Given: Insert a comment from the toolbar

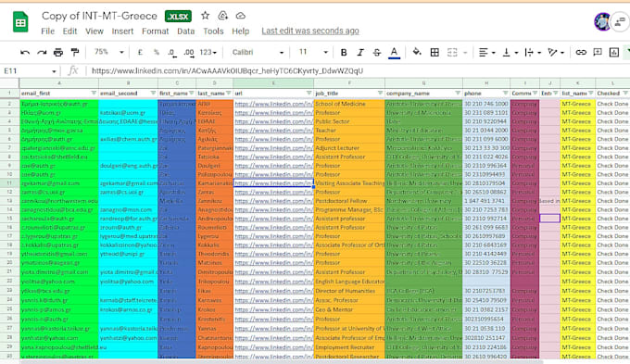Looking at the screenshot, I should coord(598,52).
